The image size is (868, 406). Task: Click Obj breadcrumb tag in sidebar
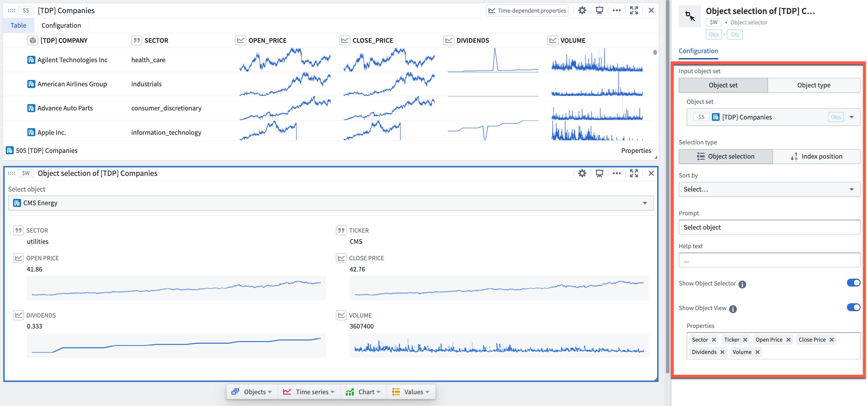coord(735,35)
